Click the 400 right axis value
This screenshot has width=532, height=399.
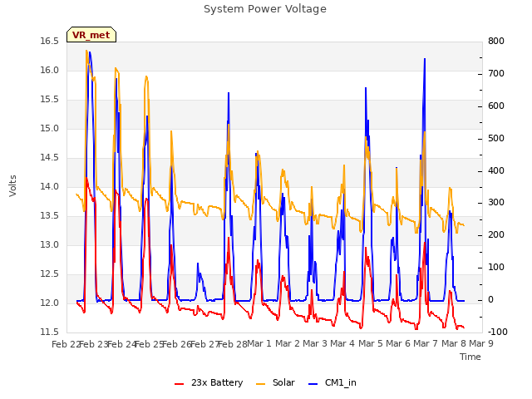point(496,170)
